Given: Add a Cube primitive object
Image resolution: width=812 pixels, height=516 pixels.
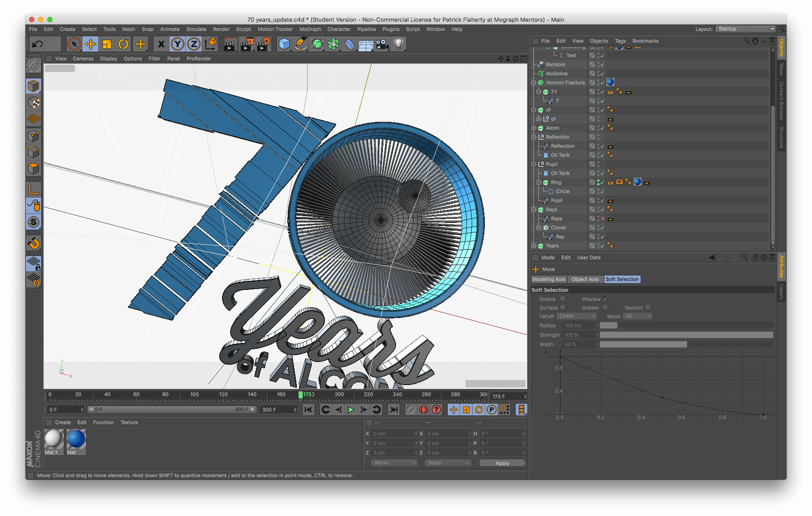Looking at the screenshot, I should coord(284,44).
